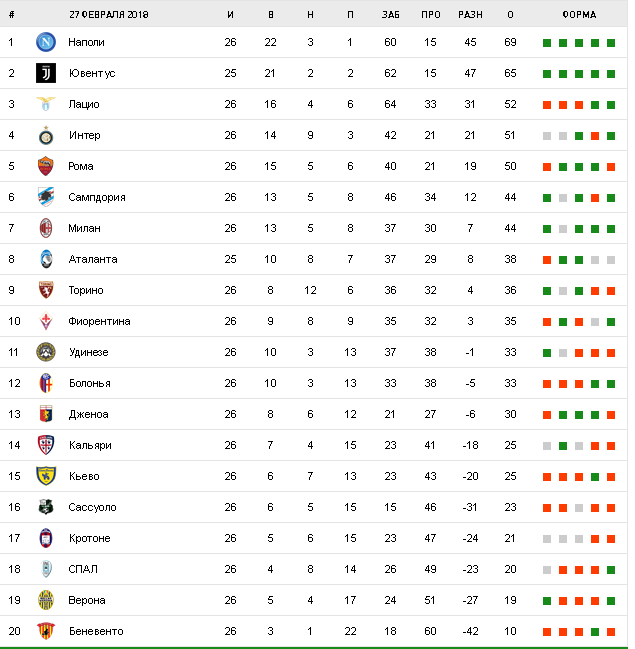Click the Napoli club crest icon
635x649 pixels.
pos(46,42)
